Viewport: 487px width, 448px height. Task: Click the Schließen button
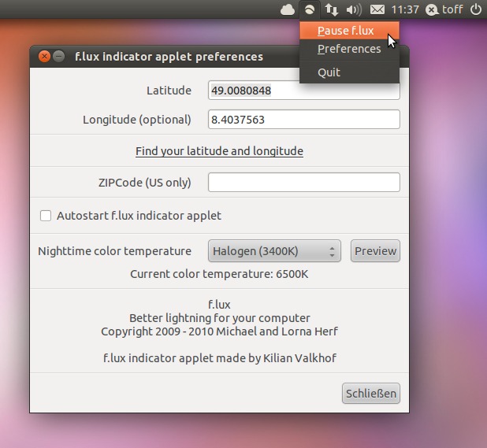pyautogui.click(x=371, y=393)
